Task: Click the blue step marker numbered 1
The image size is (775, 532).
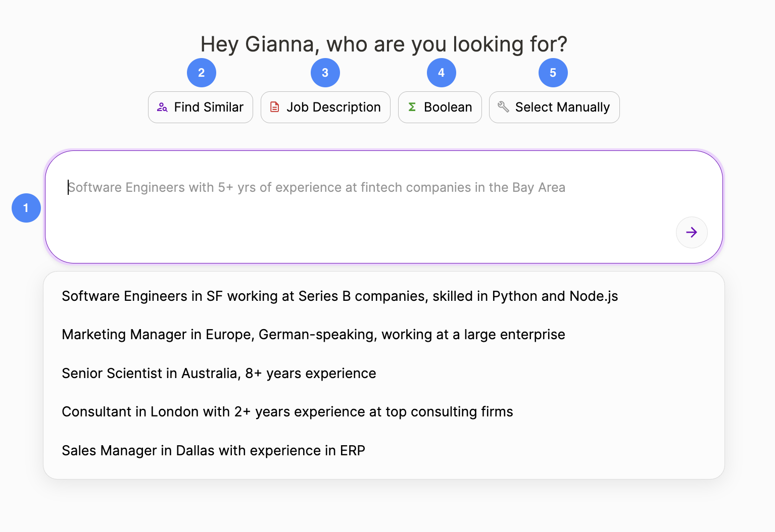Action: pyautogui.click(x=26, y=208)
